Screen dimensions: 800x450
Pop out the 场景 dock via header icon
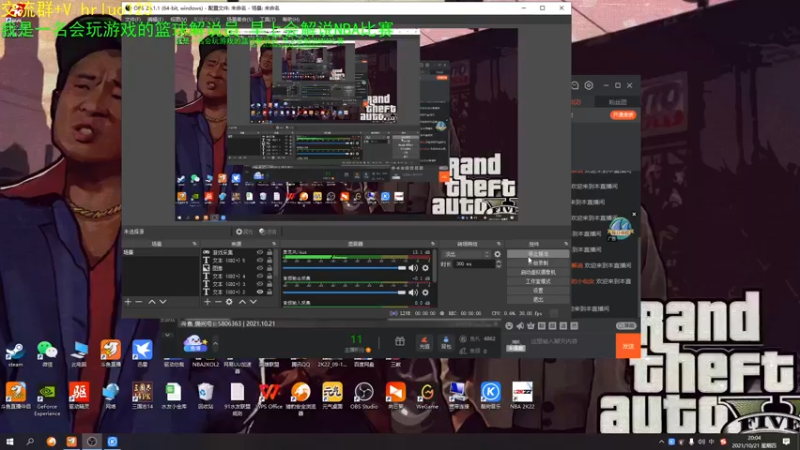coord(194,244)
